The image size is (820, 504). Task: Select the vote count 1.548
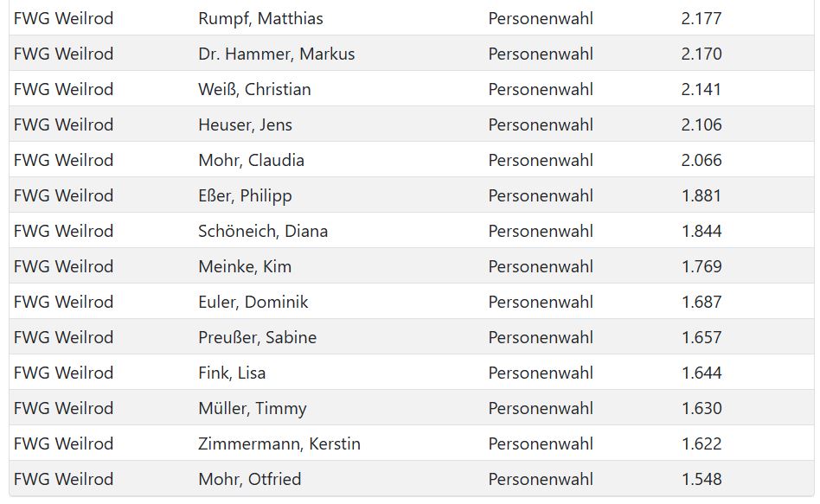click(701, 479)
